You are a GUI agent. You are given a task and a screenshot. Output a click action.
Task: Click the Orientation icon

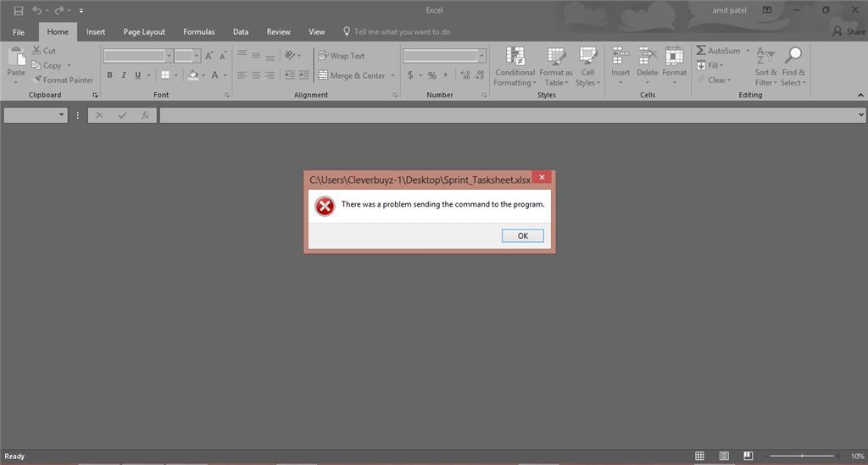pyautogui.click(x=290, y=55)
